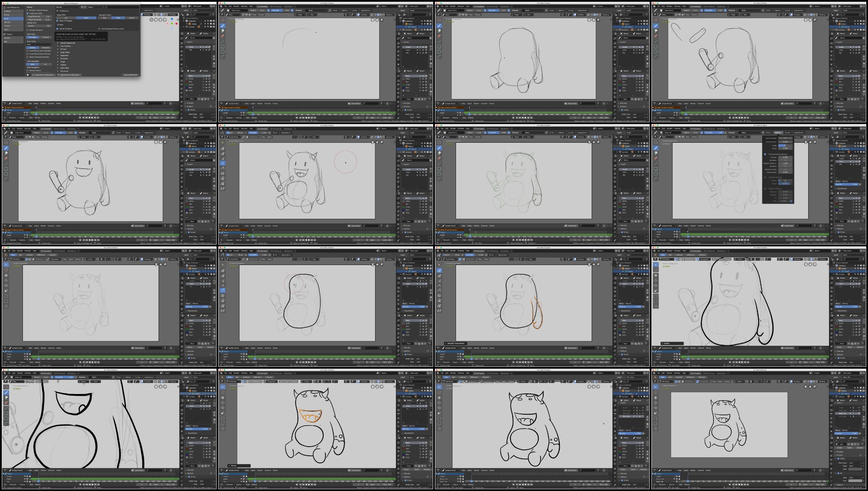Uncheck Continuous Grab in Preferences
This screenshot has height=491, width=868.
click(x=28, y=13)
